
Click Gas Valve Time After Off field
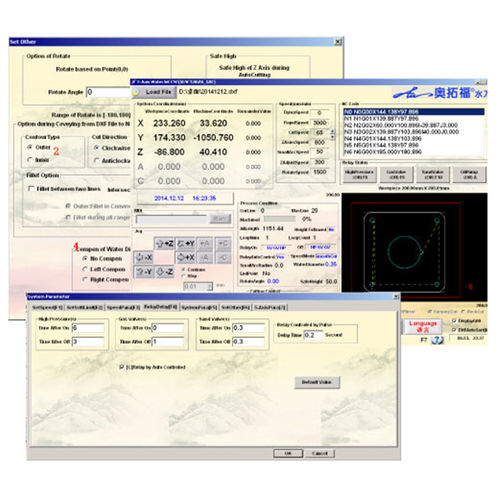click(168, 342)
